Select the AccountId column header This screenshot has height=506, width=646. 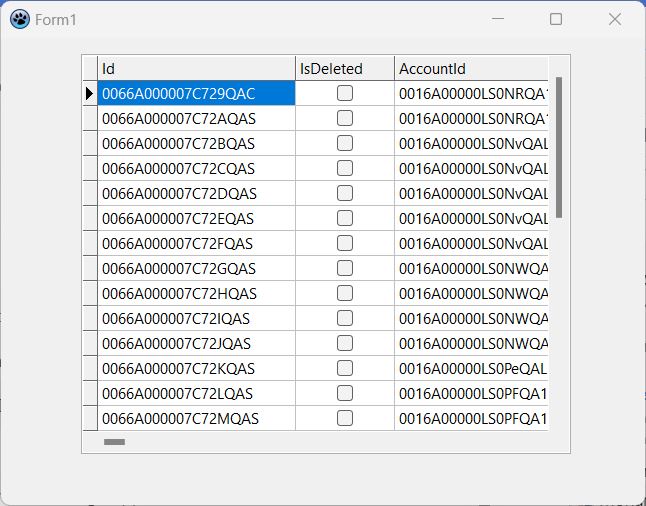pos(470,68)
